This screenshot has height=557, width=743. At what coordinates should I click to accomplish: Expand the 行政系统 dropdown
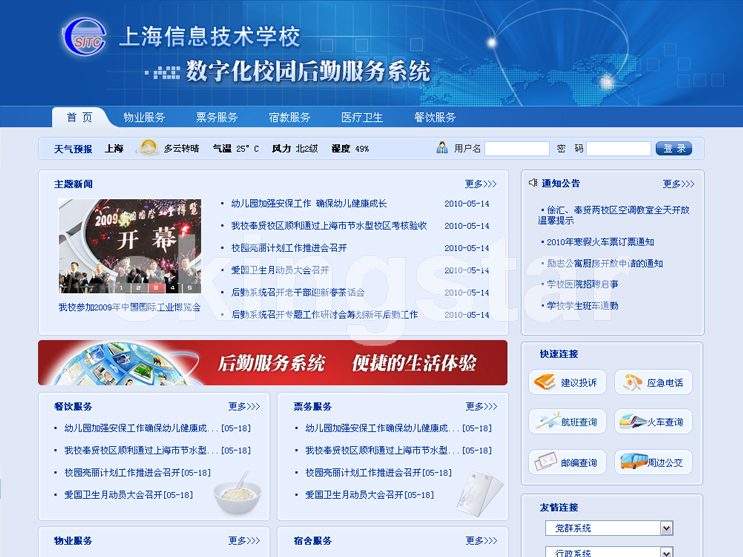coord(666,552)
